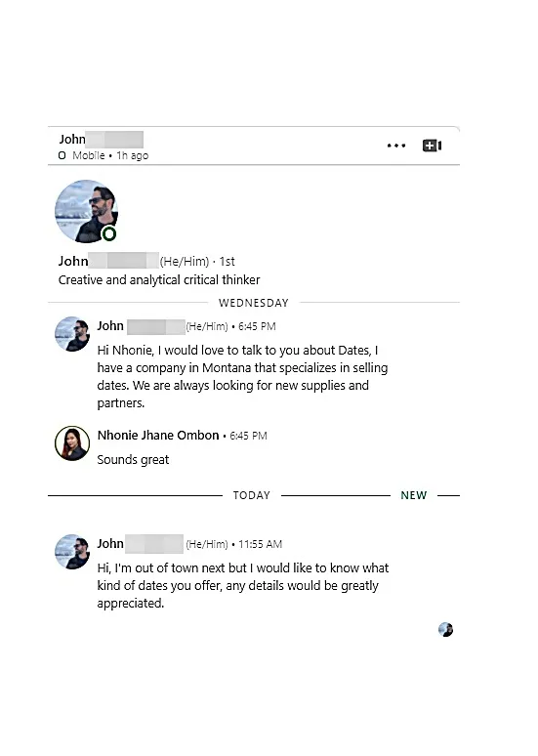Click John's avatar beside Wednesday message
This screenshot has width=538, height=756.
pos(72,334)
